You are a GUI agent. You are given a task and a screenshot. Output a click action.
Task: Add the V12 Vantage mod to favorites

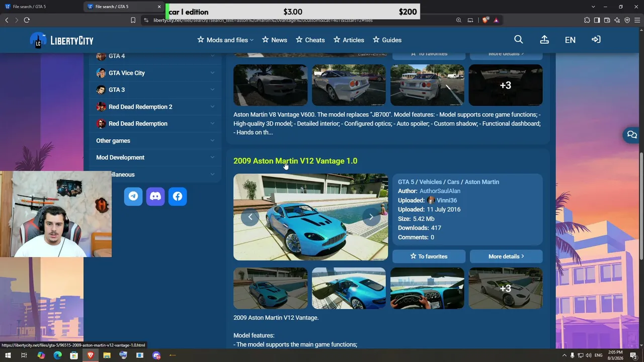point(429,256)
